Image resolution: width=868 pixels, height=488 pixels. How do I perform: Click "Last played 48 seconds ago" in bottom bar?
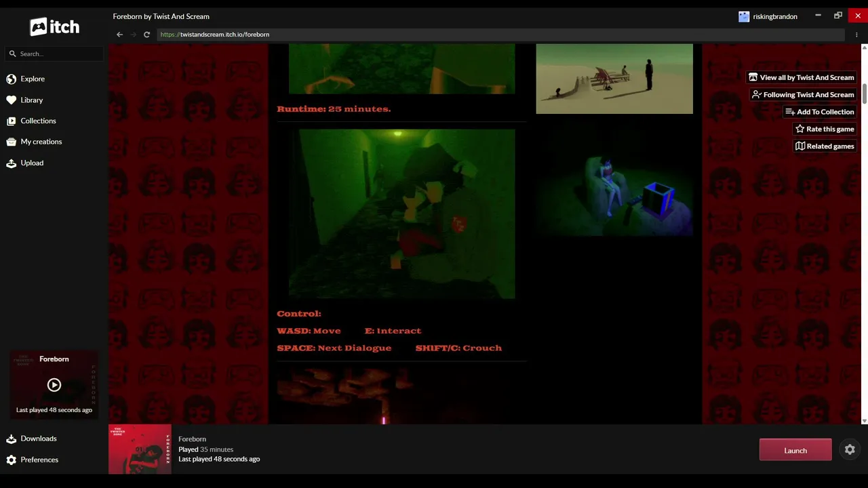click(x=219, y=459)
